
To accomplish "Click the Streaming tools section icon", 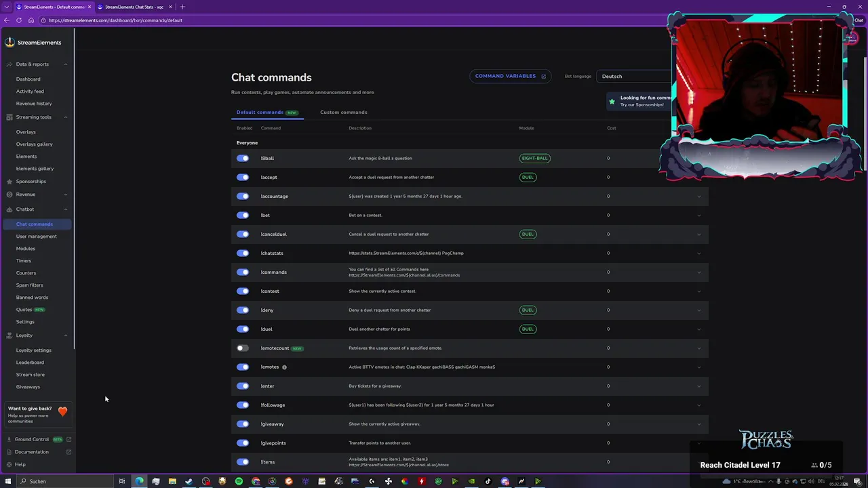I will [x=9, y=117].
